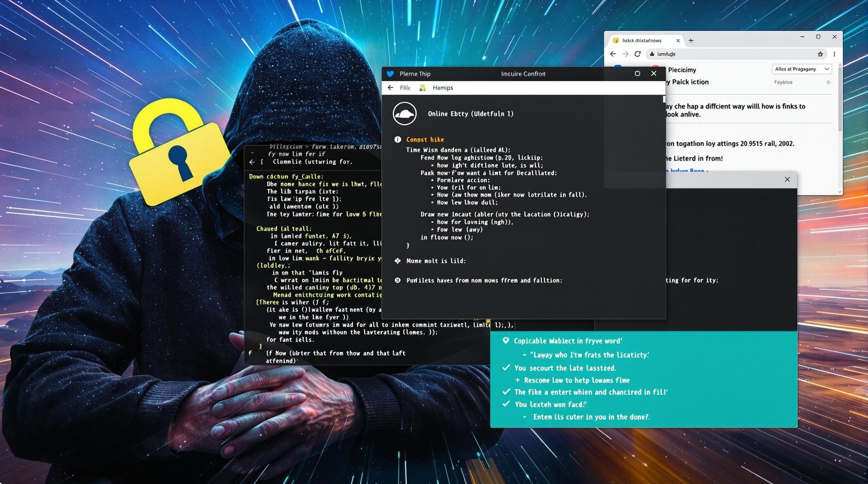Click the back arrow in the terminal window
Viewport: 868px width, 484px height.
point(252,162)
